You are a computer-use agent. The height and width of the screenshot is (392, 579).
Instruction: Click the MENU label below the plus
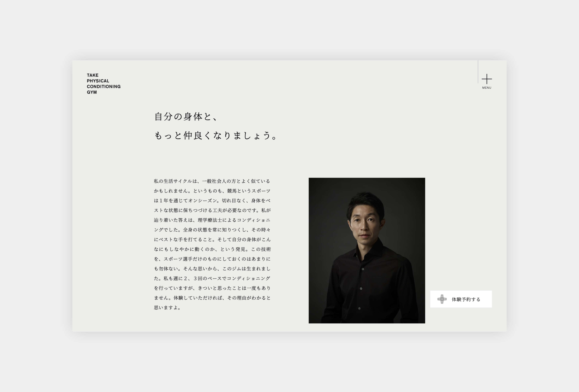click(487, 88)
